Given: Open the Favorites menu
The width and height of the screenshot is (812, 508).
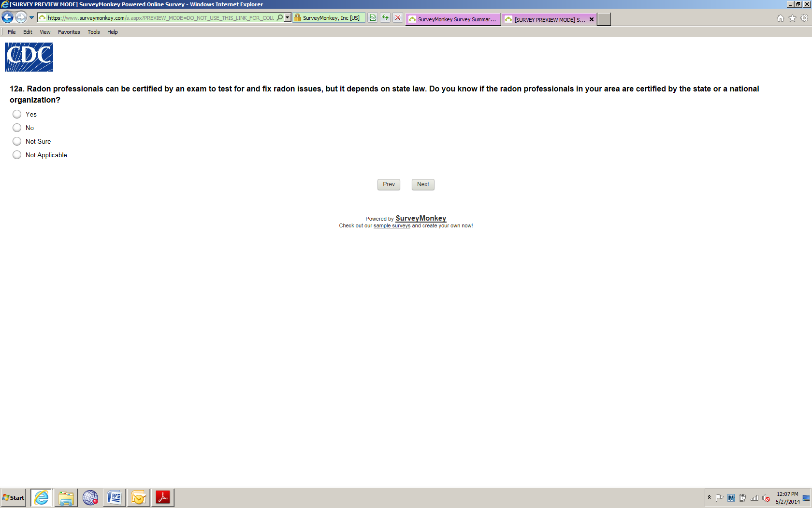Looking at the screenshot, I should pos(69,32).
